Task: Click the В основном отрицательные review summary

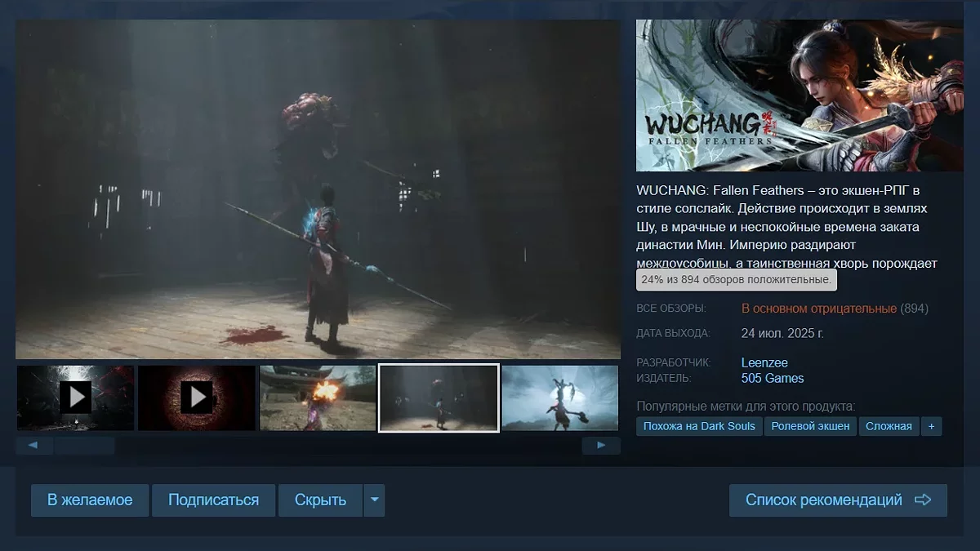Action: [819, 309]
